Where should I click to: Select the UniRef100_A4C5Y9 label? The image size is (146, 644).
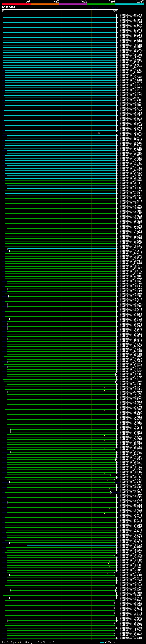[x=131, y=251]
